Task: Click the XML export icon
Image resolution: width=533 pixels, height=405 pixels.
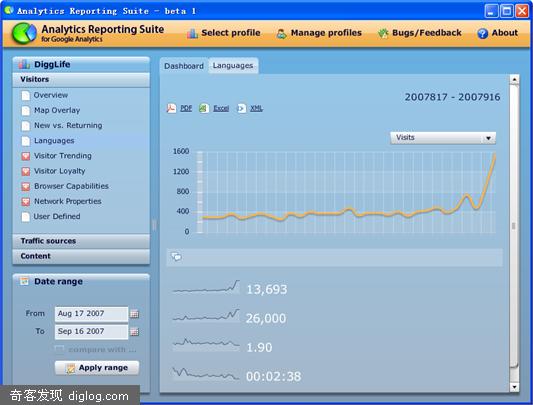Action: click(241, 108)
